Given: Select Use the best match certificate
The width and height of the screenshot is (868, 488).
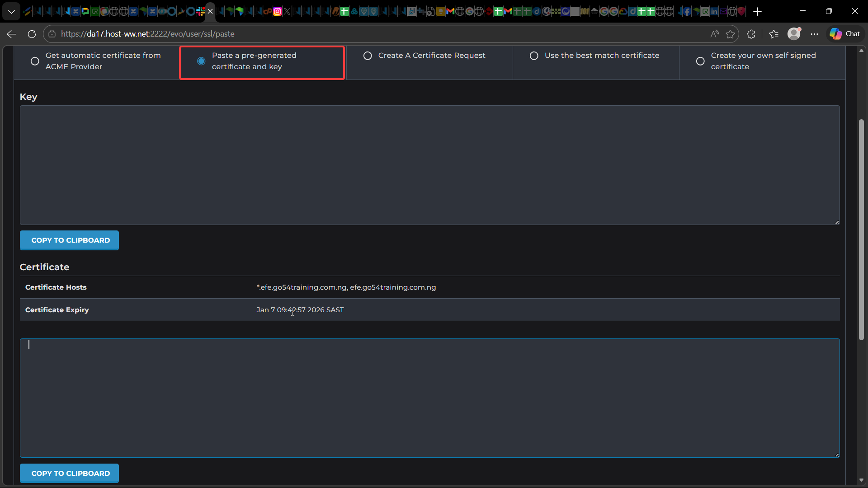Looking at the screenshot, I should click(x=534, y=56).
